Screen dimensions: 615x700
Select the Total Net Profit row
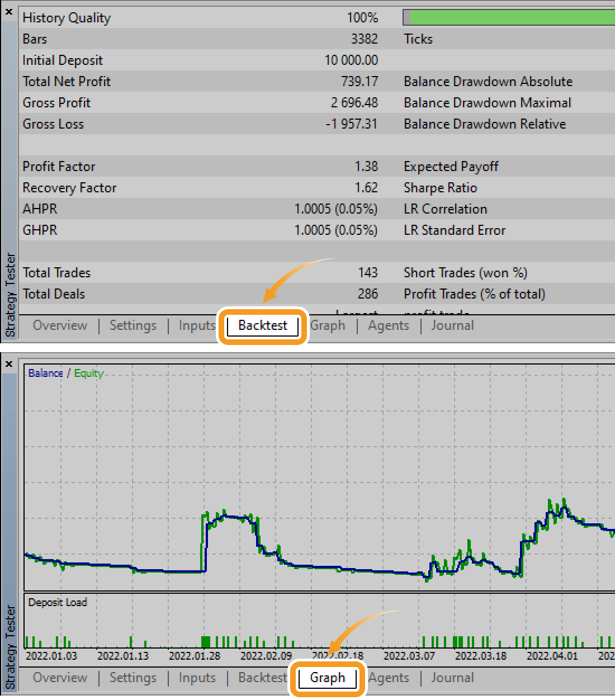coord(168,81)
